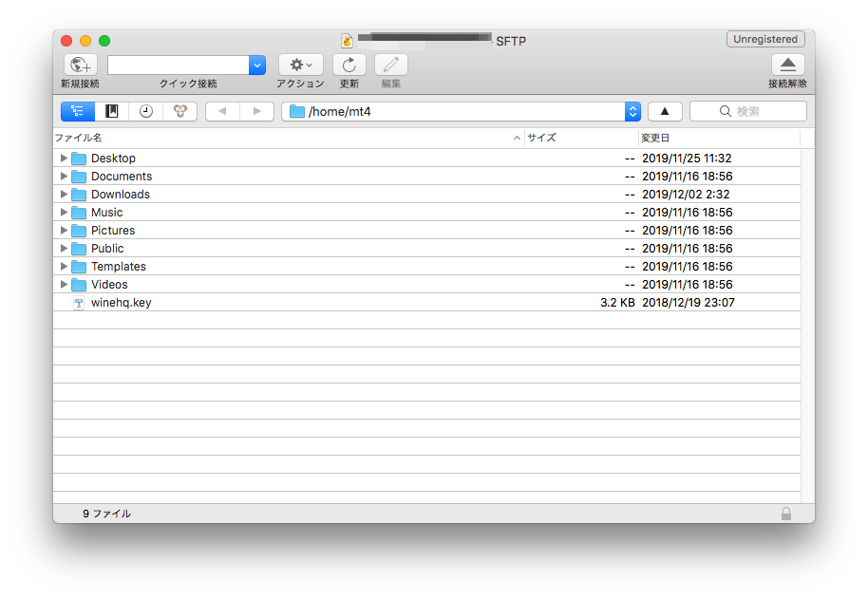Go up to the parent directory
Image resolution: width=868 pixels, height=599 pixels.
tap(665, 111)
